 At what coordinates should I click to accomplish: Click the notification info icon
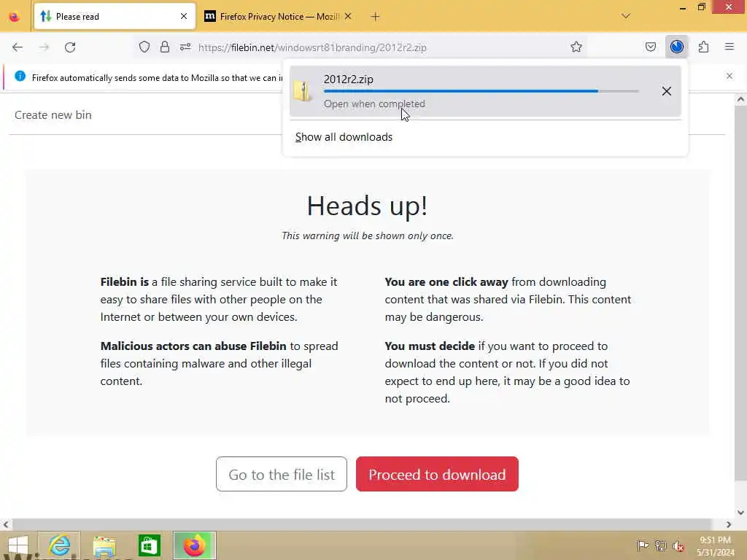[x=20, y=76]
